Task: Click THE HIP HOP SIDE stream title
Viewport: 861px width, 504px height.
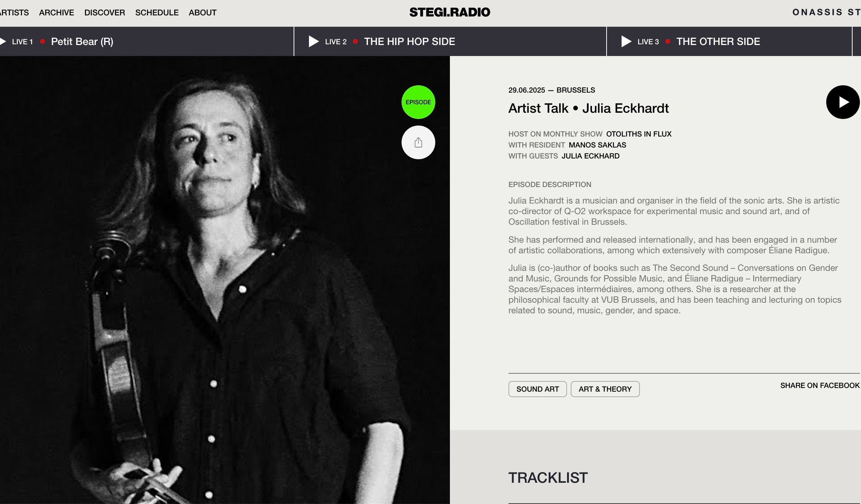Action: coord(410,41)
